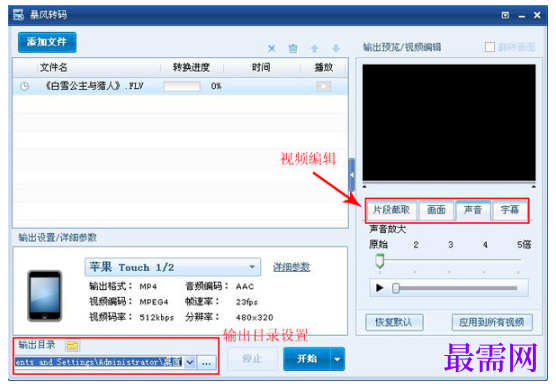Image resolution: width=556 pixels, height=389 pixels.
Task: Click the clock icon beside 《白雪公主与猎人》.FLV
Action: pyautogui.click(x=24, y=86)
